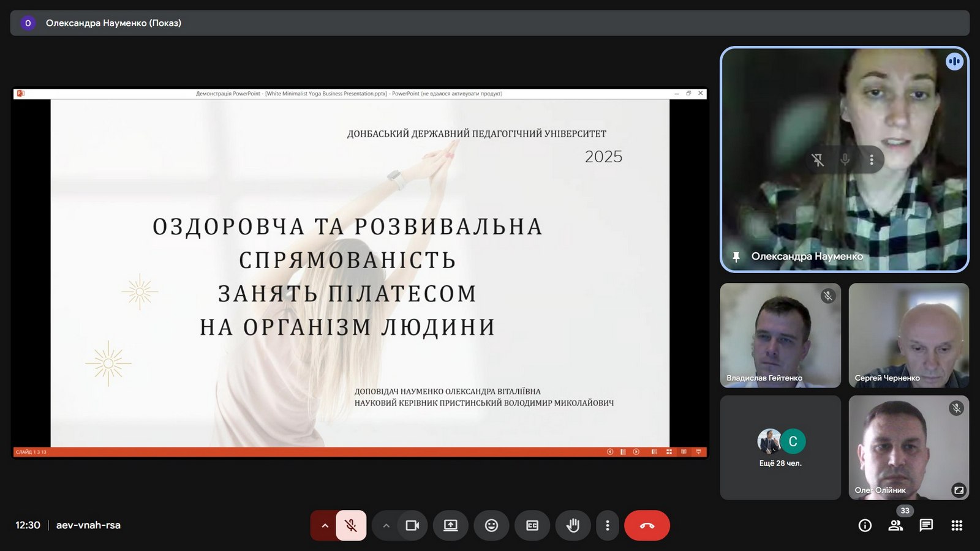Toggle the camera on or off
980x551 pixels.
click(x=412, y=525)
